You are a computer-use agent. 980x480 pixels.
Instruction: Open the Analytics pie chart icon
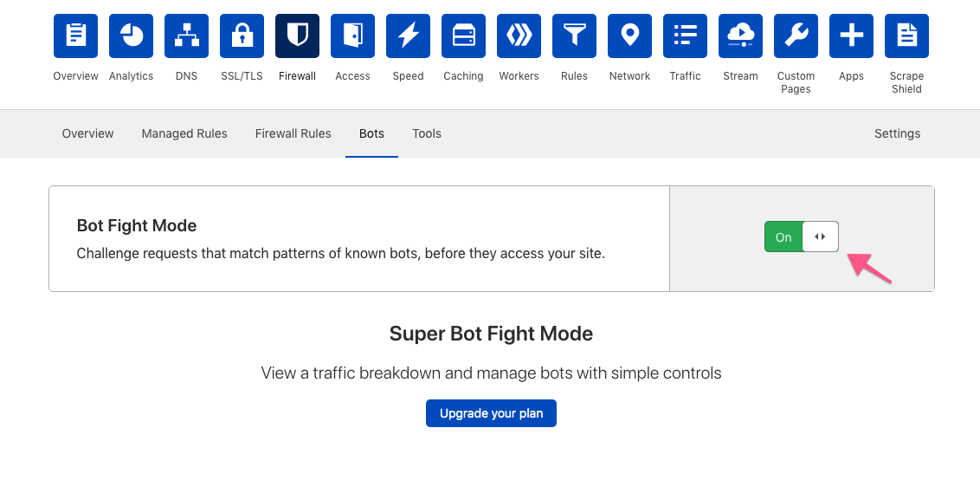132,36
